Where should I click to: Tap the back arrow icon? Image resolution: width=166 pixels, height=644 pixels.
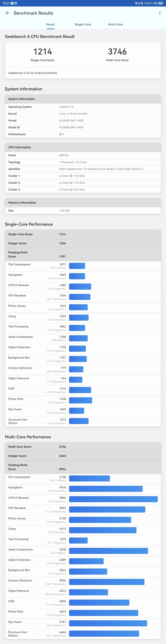[x=7, y=13]
